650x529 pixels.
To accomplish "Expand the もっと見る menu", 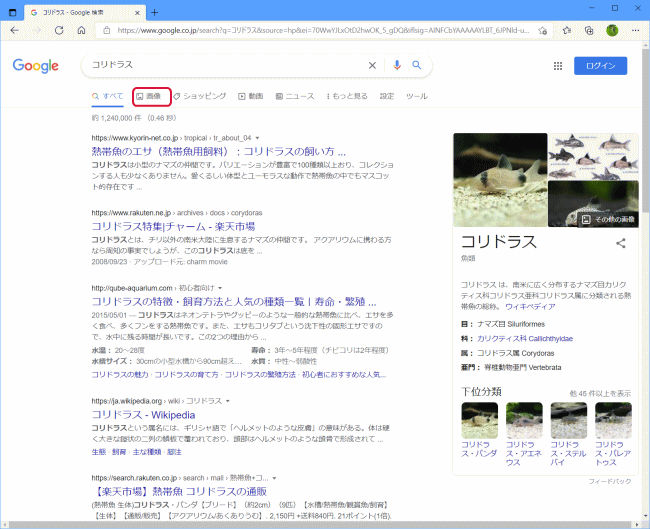I will [x=347, y=96].
